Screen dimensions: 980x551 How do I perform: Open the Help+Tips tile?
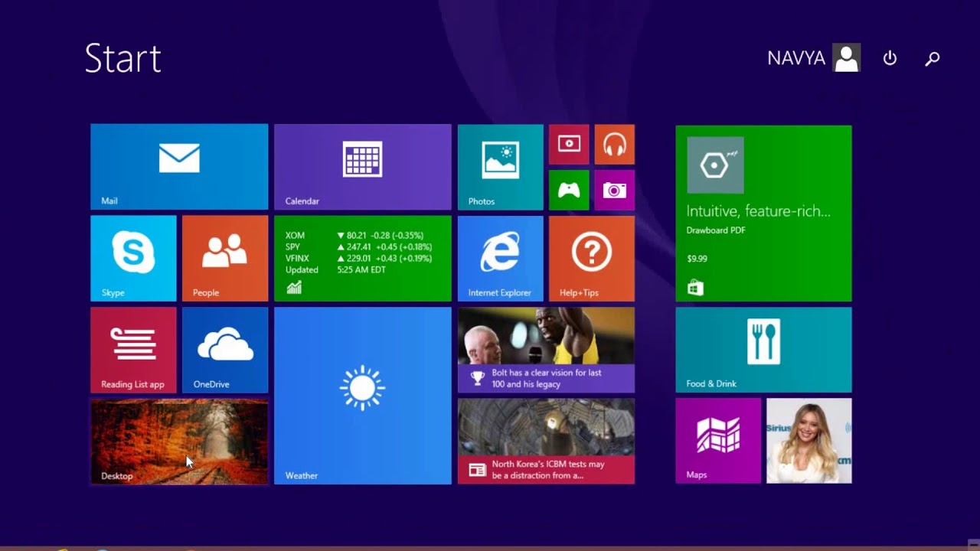(592, 259)
